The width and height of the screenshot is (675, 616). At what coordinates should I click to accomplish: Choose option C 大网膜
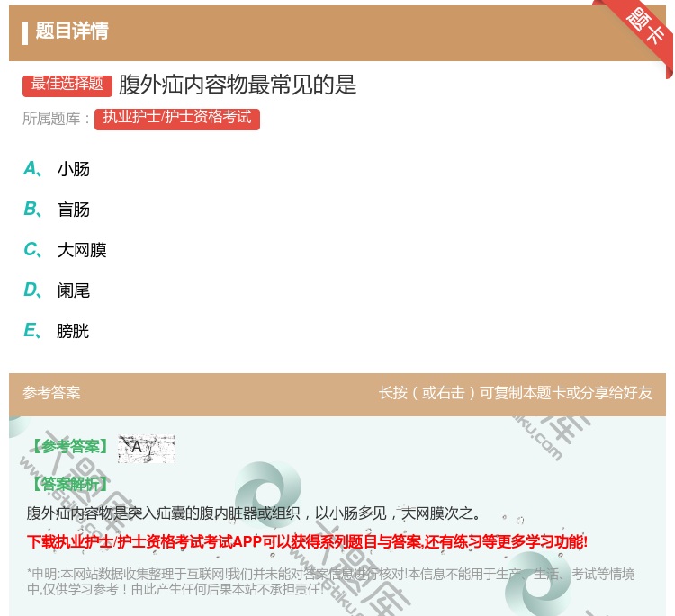(65, 250)
